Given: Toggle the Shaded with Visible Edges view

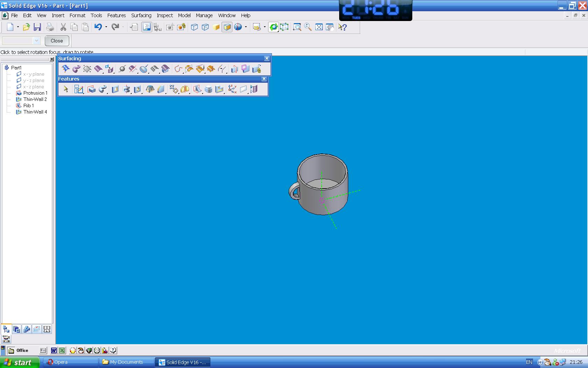Looking at the screenshot, I should [x=227, y=27].
